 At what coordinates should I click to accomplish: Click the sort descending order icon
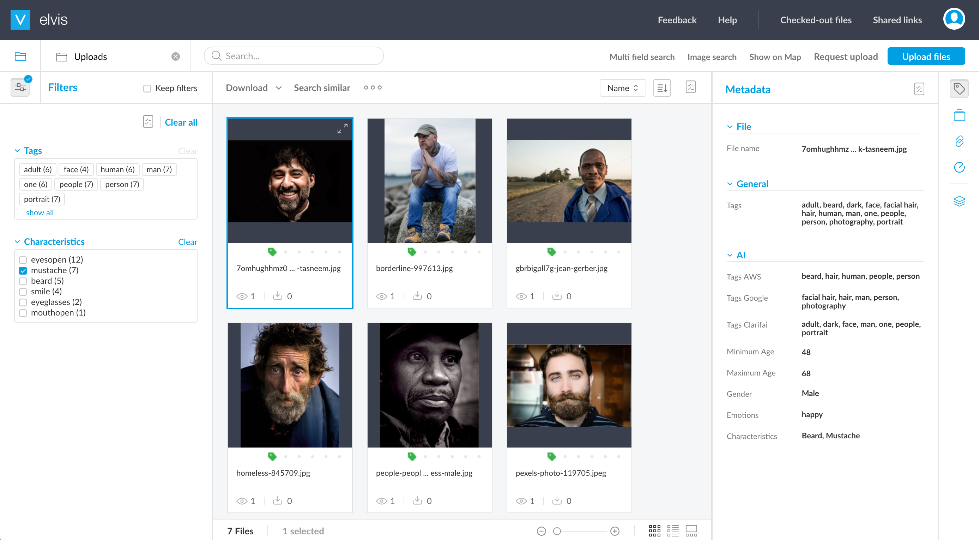[663, 87]
